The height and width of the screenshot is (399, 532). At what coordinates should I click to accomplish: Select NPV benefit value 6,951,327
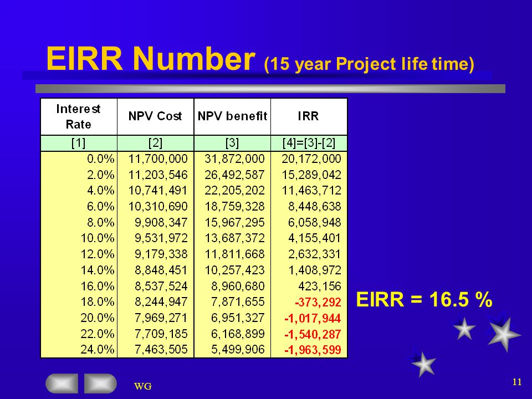238,318
